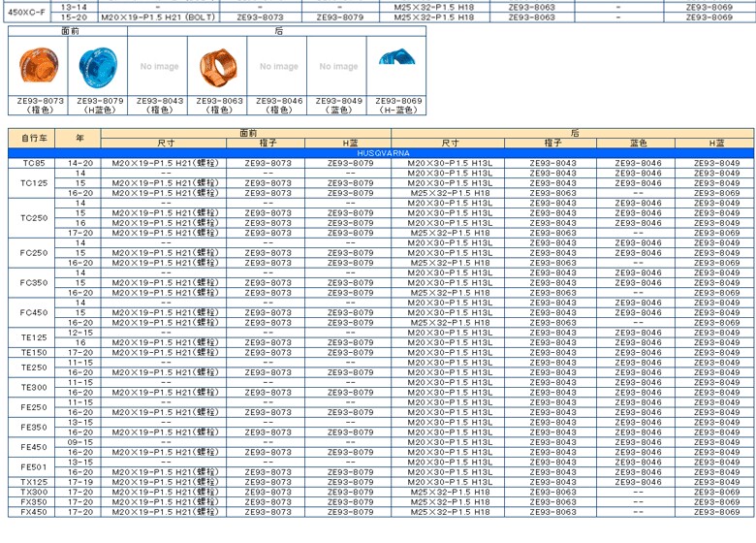Select the ZE93-8079 (H蓝色) caption under image

click(100, 105)
